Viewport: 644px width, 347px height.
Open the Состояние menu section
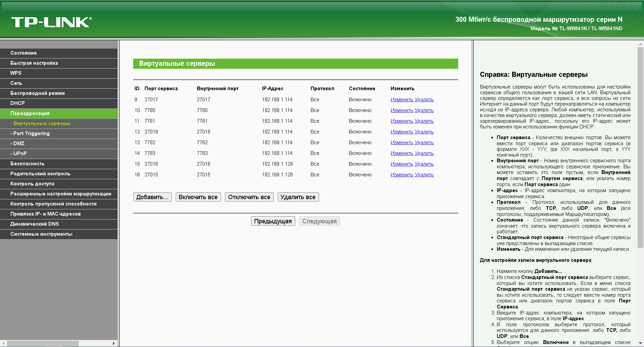[59, 53]
